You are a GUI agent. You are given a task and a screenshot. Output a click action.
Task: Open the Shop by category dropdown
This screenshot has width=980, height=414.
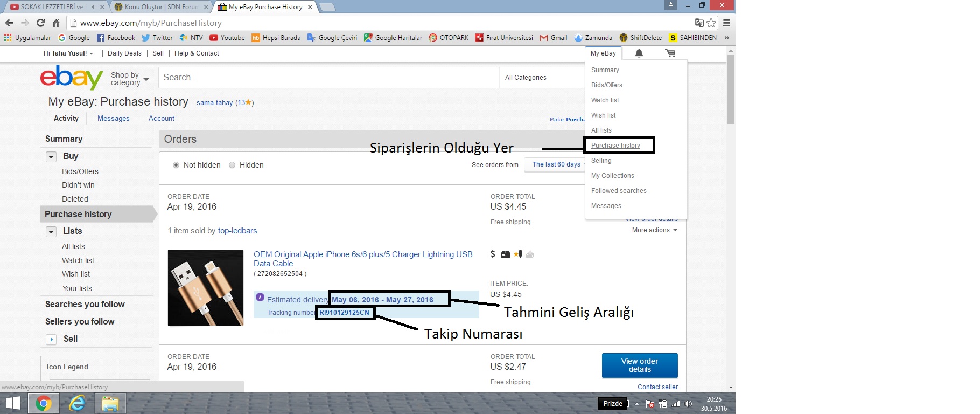(x=130, y=79)
